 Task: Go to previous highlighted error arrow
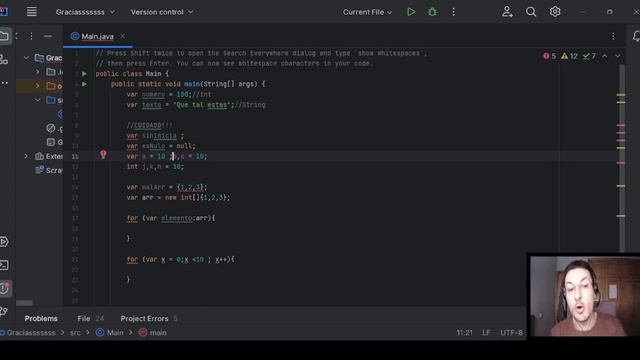pyautogui.click(x=604, y=56)
